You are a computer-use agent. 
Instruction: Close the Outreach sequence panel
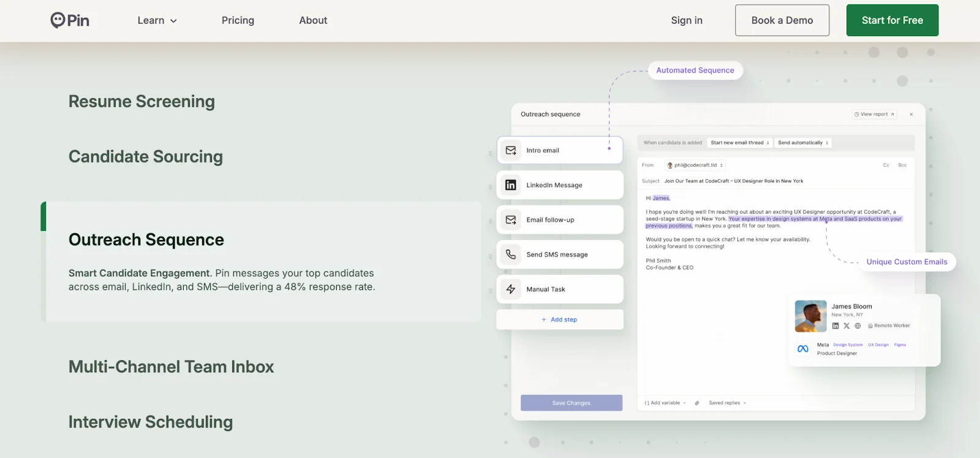[x=911, y=114]
